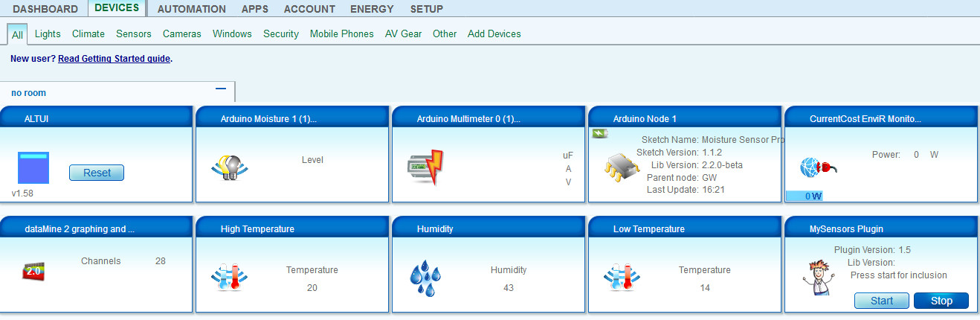Open the Read Getting Started guide link

click(x=115, y=58)
